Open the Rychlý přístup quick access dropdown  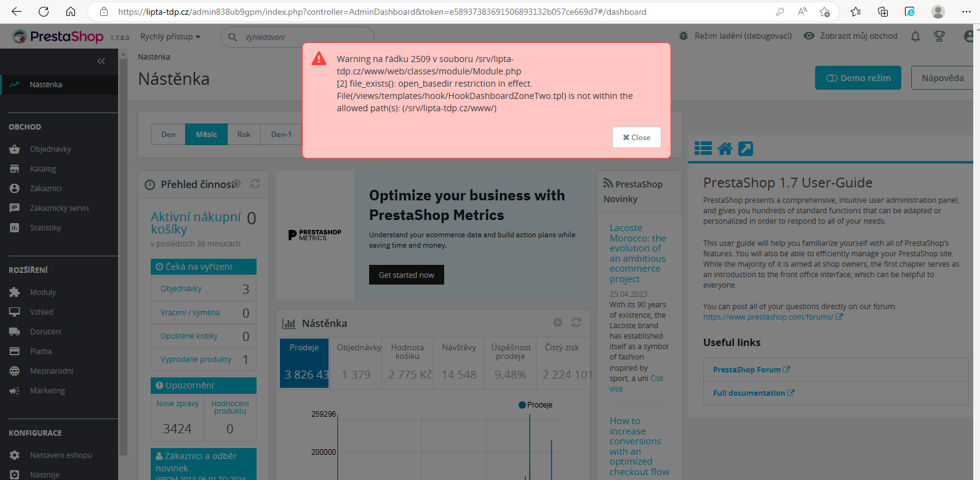(170, 37)
